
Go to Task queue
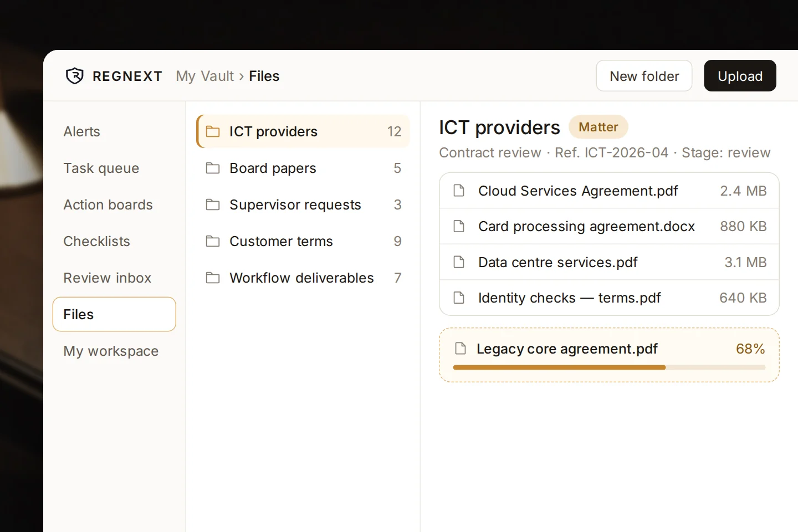114,168
